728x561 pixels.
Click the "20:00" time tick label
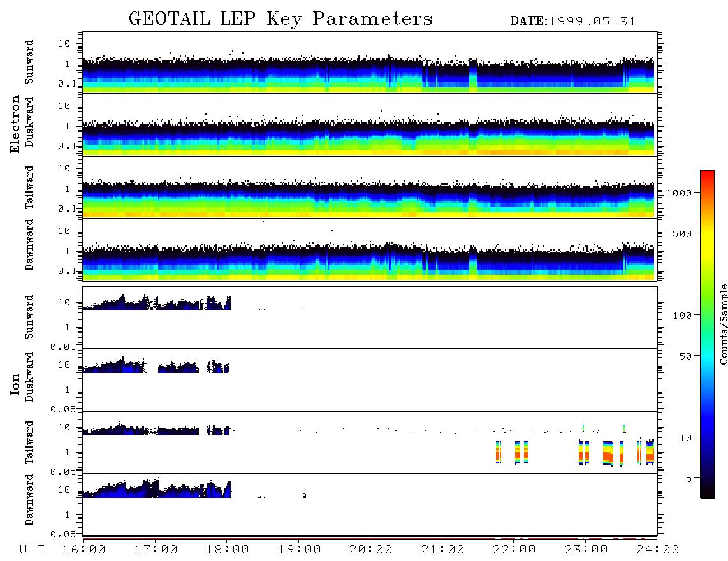coord(371,550)
